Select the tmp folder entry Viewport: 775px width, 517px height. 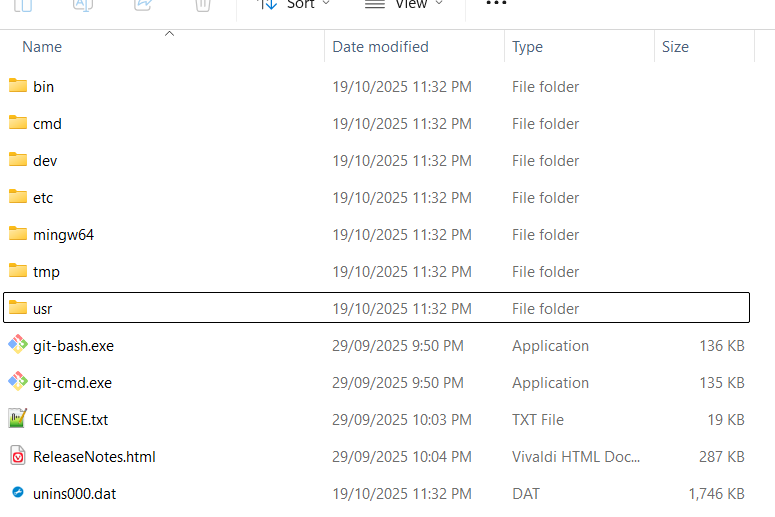tap(46, 272)
